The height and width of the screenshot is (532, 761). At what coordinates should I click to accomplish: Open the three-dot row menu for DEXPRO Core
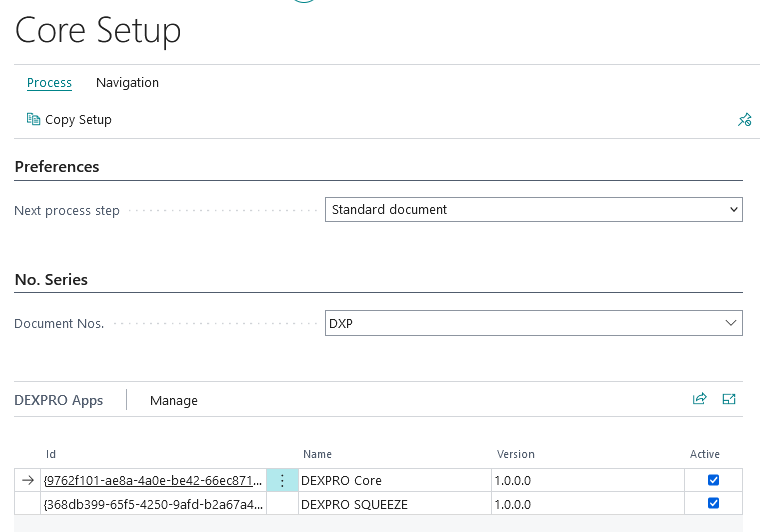pos(282,481)
